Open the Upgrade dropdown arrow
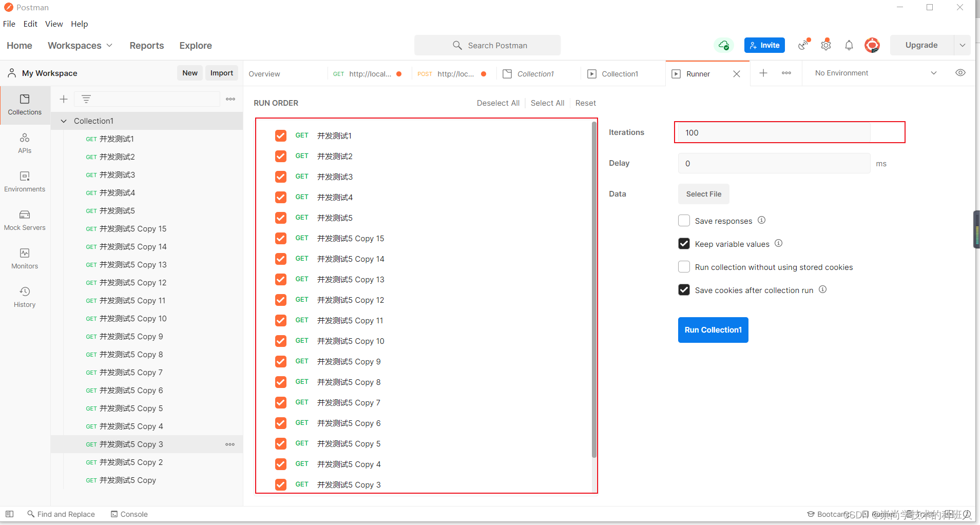 pos(963,45)
